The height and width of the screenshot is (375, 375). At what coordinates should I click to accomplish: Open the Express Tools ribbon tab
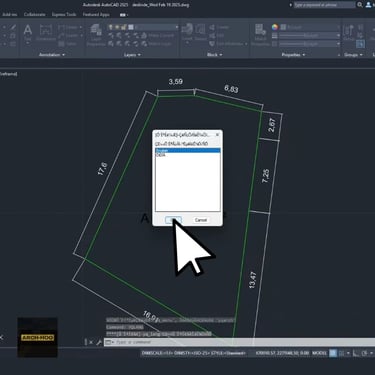pyautogui.click(x=64, y=15)
